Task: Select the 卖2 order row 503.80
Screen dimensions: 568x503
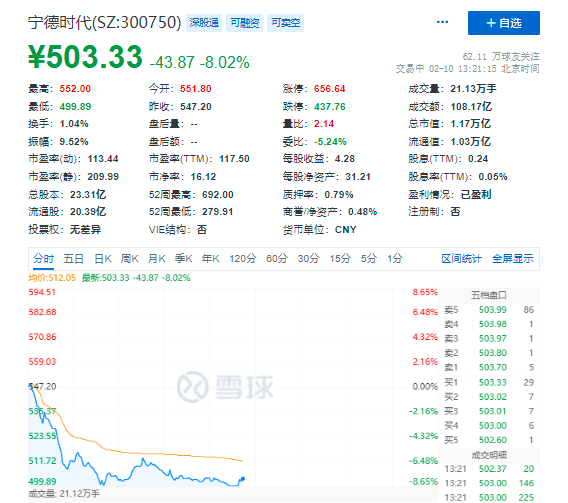Action: click(x=489, y=353)
